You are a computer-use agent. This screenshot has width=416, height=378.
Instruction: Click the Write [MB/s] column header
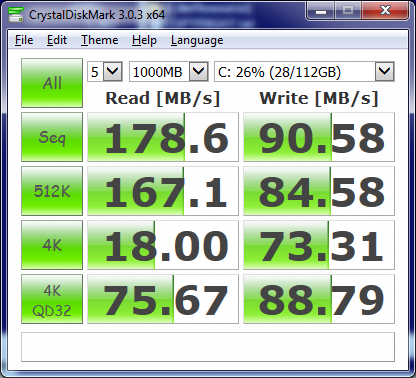pyautogui.click(x=319, y=99)
